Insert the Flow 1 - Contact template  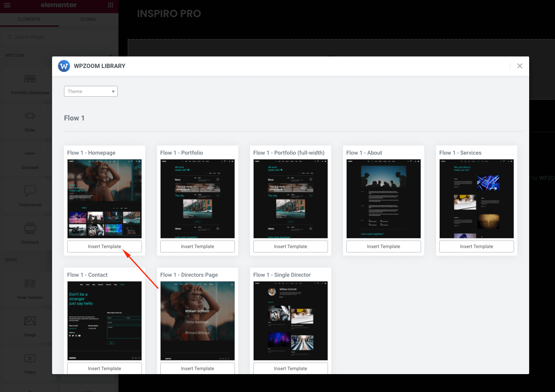pyautogui.click(x=105, y=368)
